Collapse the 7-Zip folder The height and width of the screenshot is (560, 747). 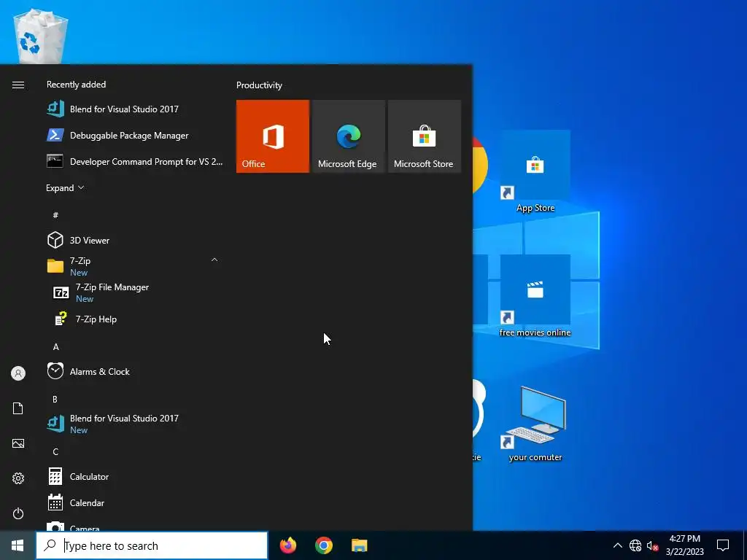[214, 260]
